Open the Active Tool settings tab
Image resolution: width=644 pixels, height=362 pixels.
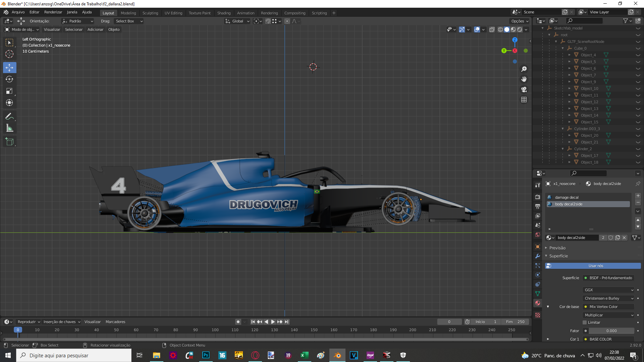538,185
